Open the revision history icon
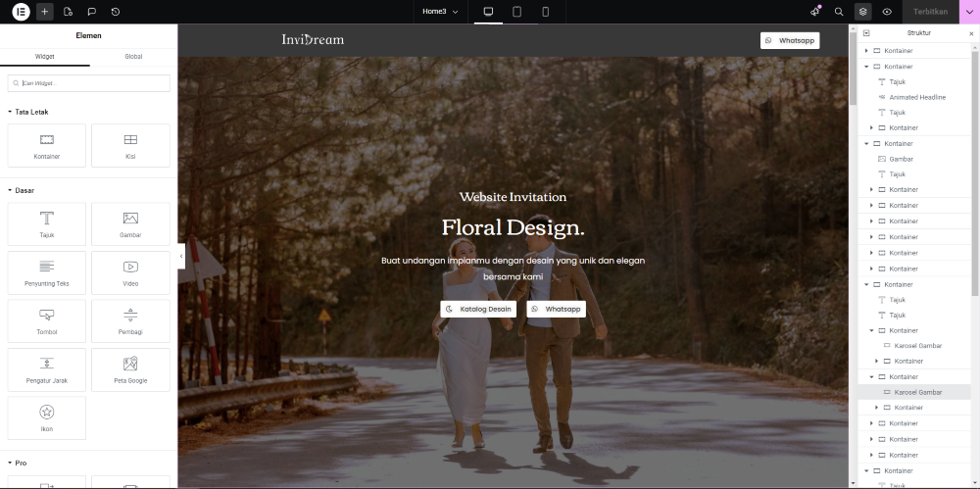The height and width of the screenshot is (489, 980). point(116,12)
